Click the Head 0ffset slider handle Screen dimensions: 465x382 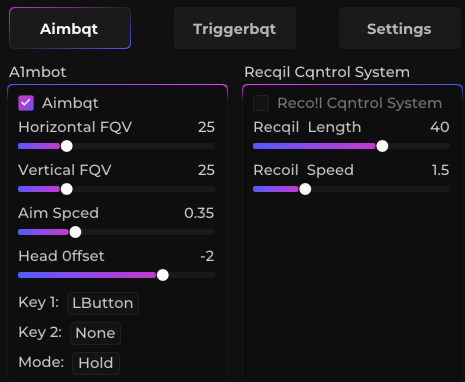[163, 275]
